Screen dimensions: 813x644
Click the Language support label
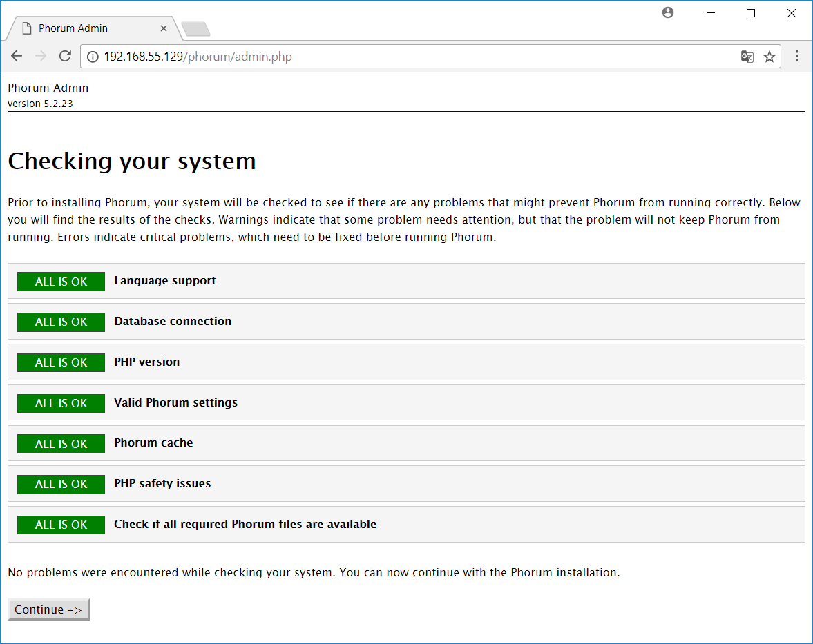[165, 281]
